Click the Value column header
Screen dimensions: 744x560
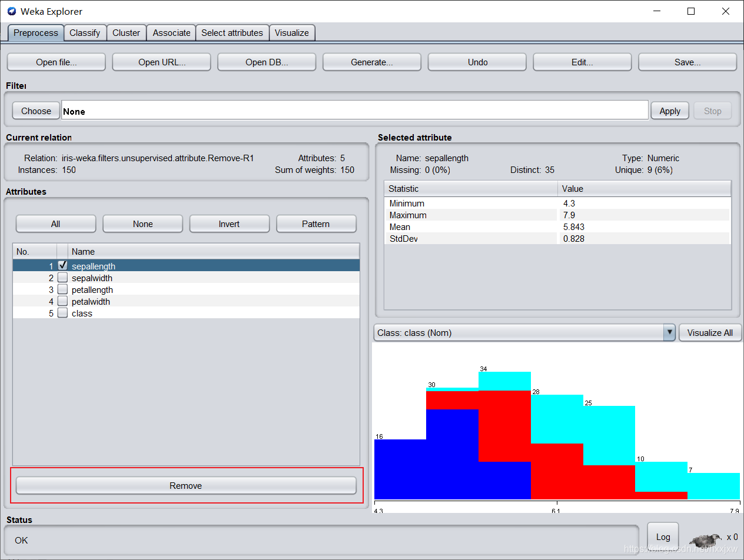point(644,189)
